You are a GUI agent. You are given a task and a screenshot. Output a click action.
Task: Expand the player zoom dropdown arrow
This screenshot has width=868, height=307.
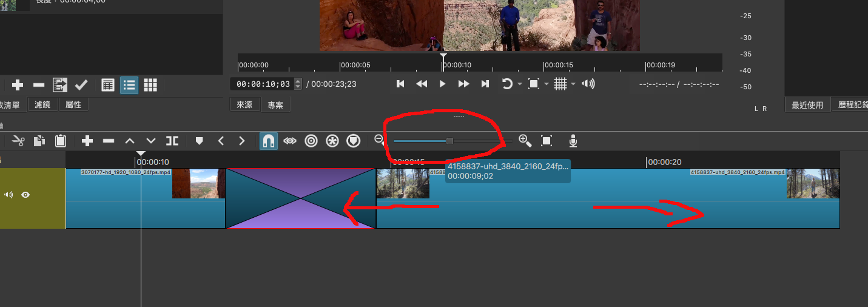[x=547, y=84]
